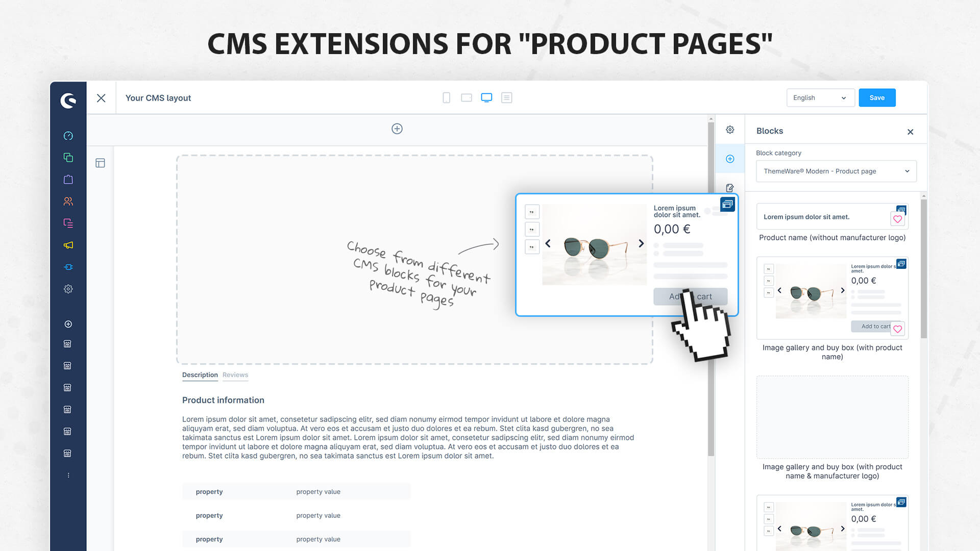Select the promotions/megaphone icon in sidebar
Image resolution: width=980 pixels, height=551 pixels.
68,244
